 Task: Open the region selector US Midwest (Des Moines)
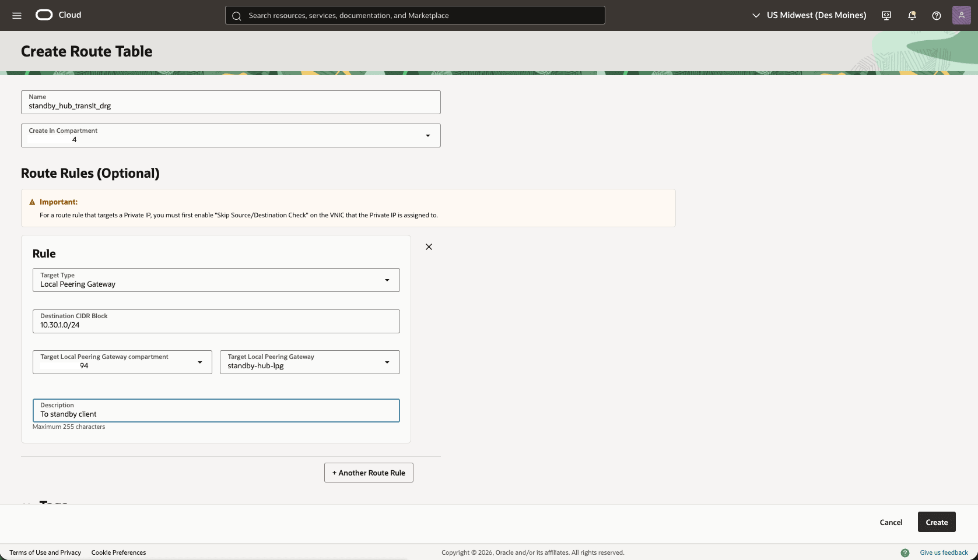click(x=808, y=15)
